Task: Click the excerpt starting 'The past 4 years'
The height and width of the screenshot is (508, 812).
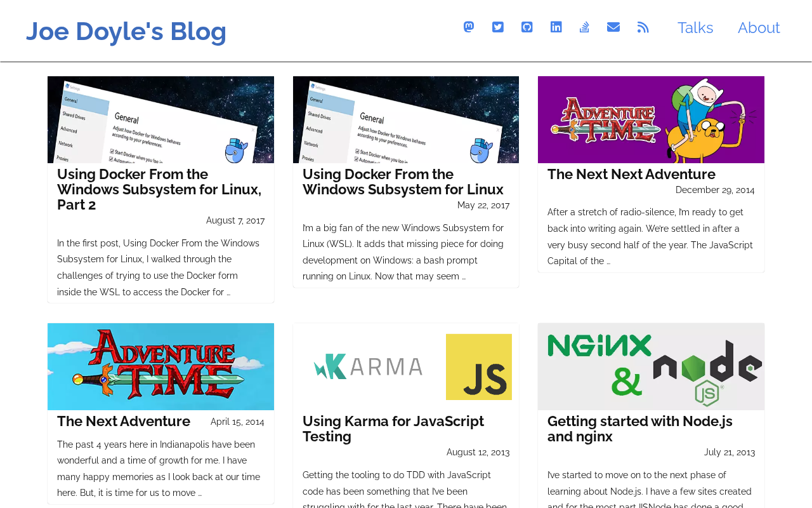Action: [160, 469]
